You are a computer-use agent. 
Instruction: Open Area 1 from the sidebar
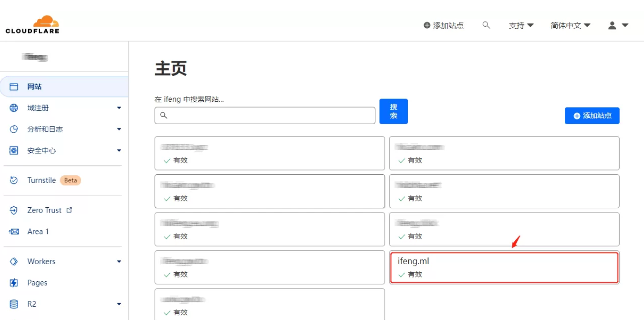coord(38,232)
